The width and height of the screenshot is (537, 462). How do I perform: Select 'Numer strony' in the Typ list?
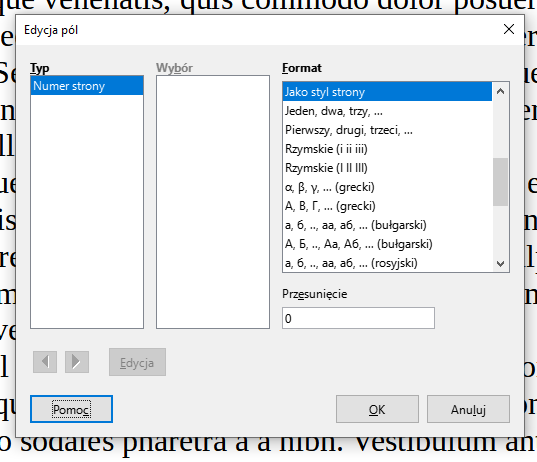point(87,86)
